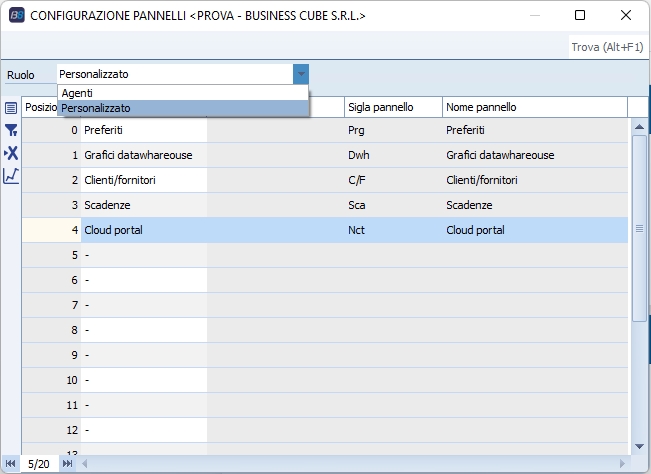
Task: Select the empty row at position 7
Action: pyautogui.click(x=325, y=305)
